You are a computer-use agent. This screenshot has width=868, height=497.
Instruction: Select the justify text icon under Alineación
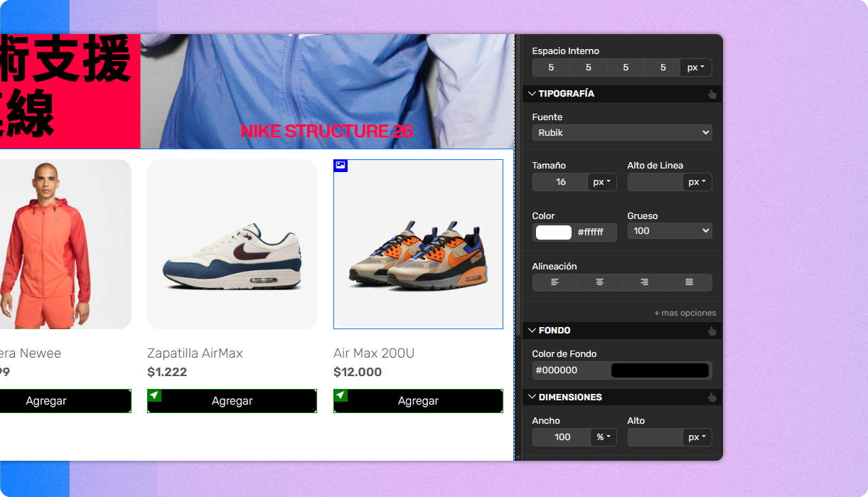[x=690, y=282]
